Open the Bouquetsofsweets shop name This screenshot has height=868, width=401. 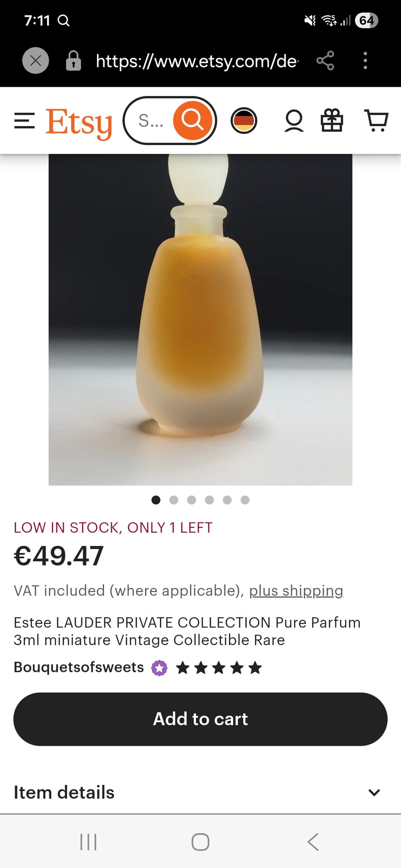click(x=79, y=667)
